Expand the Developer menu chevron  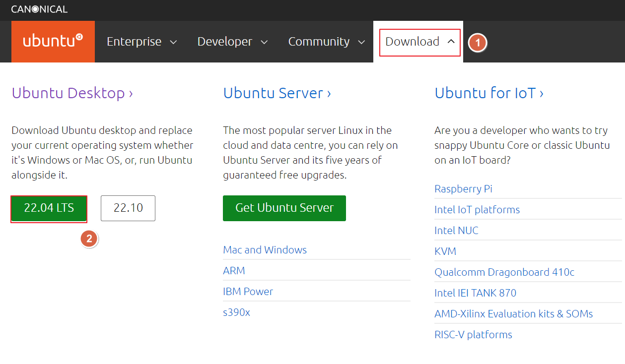tap(264, 42)
